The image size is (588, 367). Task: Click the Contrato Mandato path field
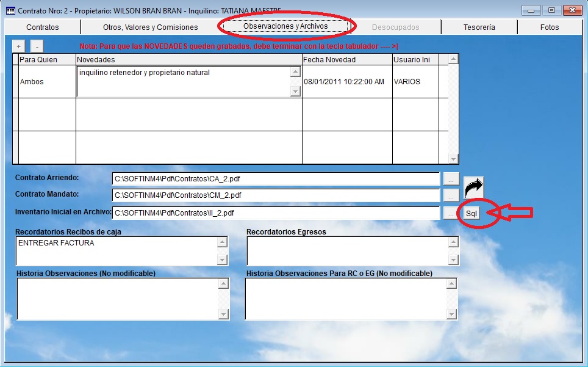pos(276,195)
